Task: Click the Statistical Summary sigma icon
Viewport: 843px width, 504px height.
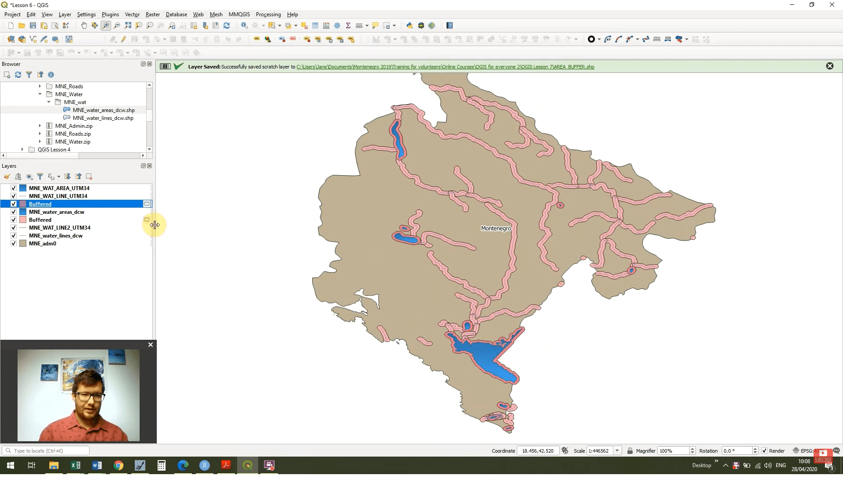Action: click(348, 25)
